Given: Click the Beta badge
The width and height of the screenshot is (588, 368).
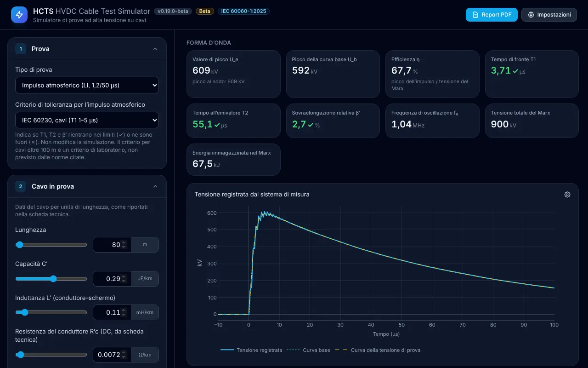Looking at the screenshot, I should click(x=205, y=11).
